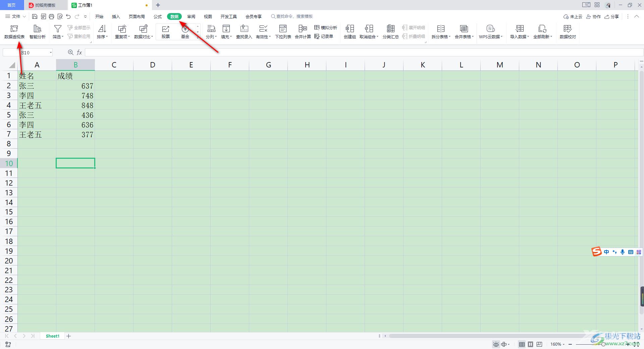Click the 重复项 duplicates icon
644x349 pixels.
point(122,29)
